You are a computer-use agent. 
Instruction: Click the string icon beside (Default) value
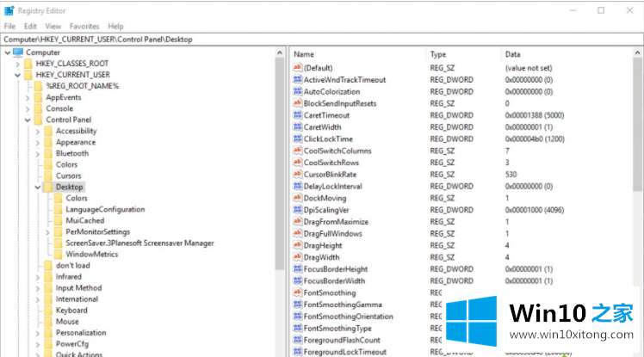297,68
